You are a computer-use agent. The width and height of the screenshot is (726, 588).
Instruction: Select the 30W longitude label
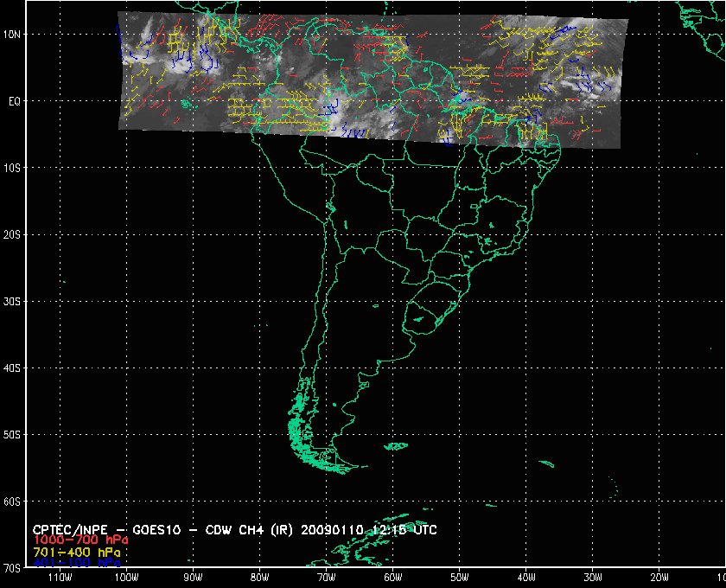coord(593,578)
